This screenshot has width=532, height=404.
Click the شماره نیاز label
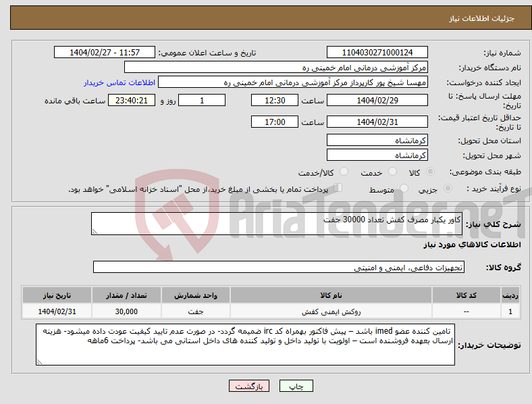[x=502, y=53]
